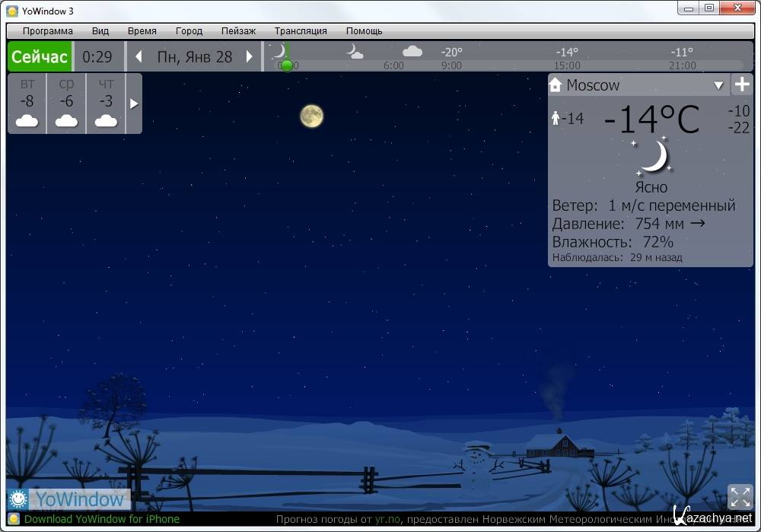Click the Download YoWindow for iPhone link

point(102,519)
